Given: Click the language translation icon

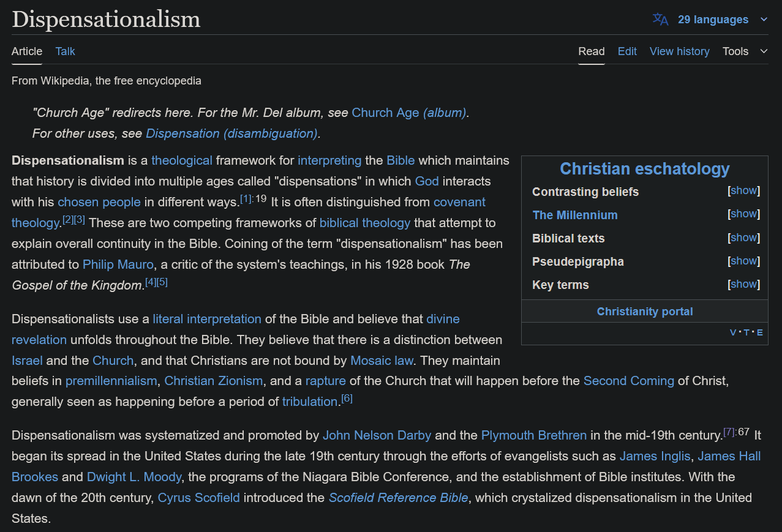Looking at the screenshot, I should click(x=660, y=19).
